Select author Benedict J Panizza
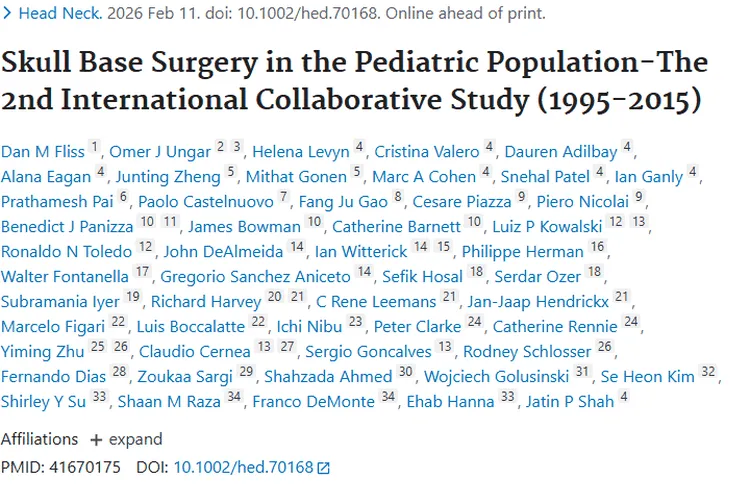 click(67, 227)
